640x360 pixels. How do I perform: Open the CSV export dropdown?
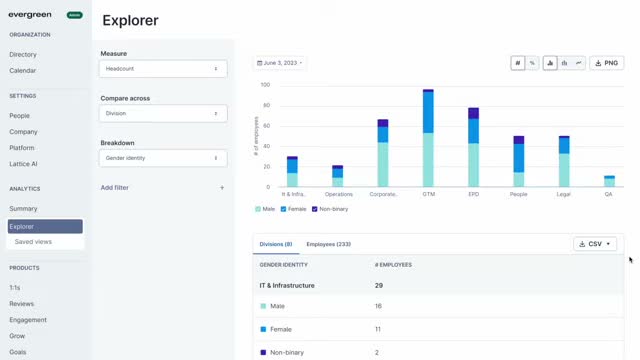(595, 244)
